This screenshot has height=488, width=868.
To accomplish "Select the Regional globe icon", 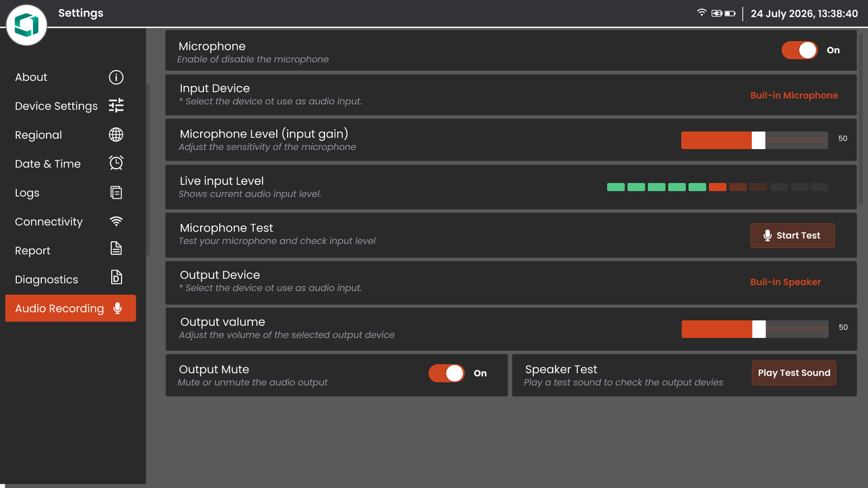I will click(x=116, y=134).
